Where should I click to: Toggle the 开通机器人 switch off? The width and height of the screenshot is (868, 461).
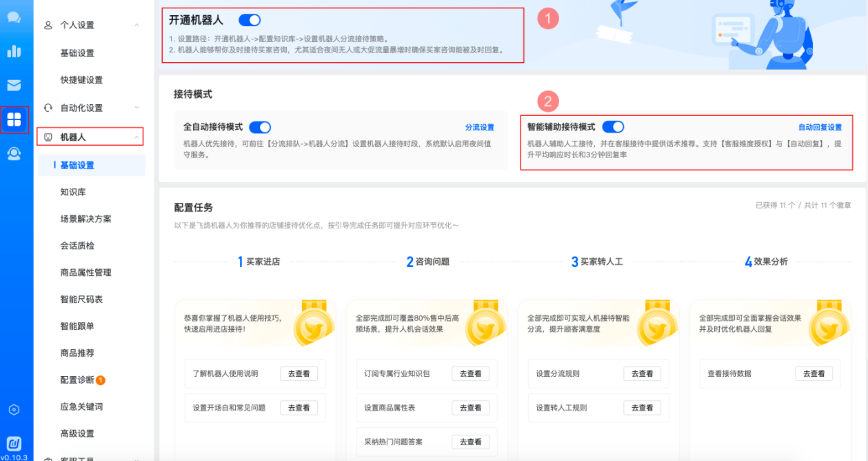click(x=250, y=21)
